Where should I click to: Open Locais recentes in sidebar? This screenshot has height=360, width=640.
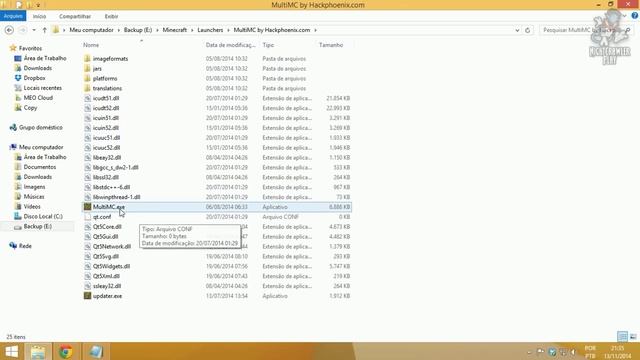(42, 88)
